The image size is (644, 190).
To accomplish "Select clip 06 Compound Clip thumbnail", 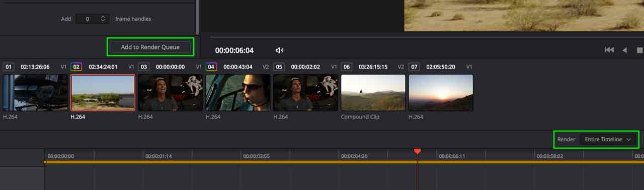I will tap(373, 93).
